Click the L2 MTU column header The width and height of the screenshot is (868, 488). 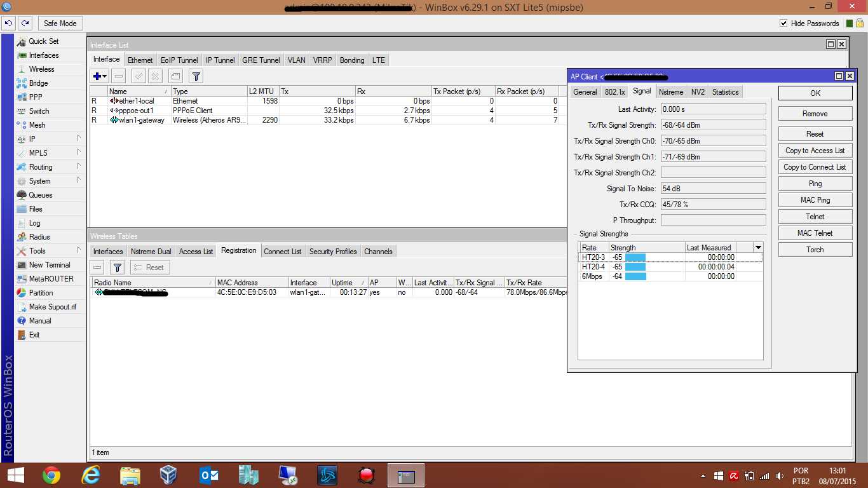[x=263, y=91]
